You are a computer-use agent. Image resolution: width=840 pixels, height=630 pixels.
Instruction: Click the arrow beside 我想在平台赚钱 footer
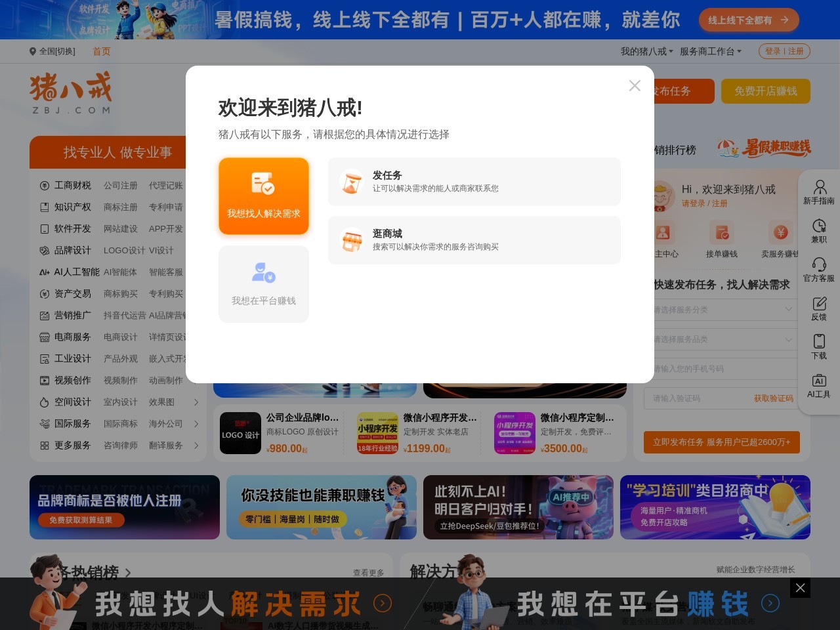point(770,602)
